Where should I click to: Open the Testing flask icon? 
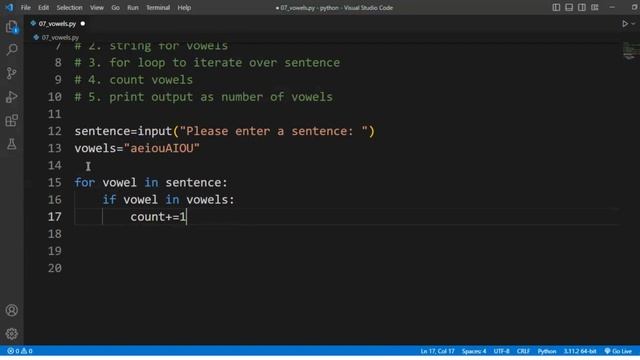coord(12,144)
